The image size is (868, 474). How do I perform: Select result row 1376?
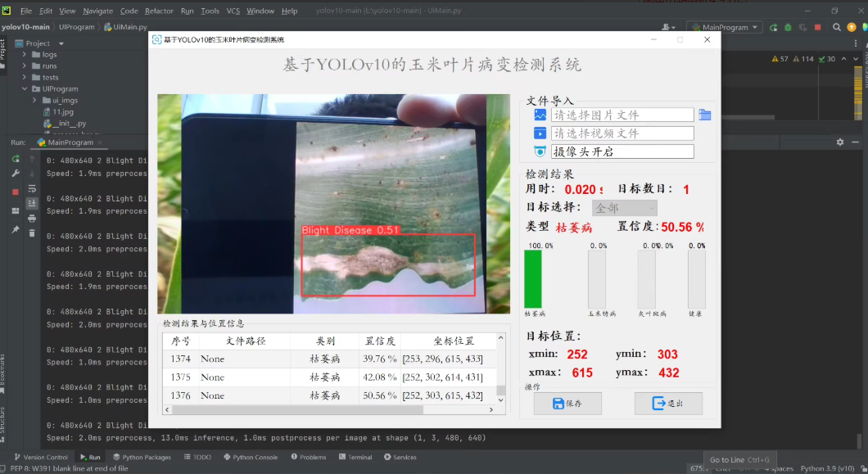click(329, 395)
